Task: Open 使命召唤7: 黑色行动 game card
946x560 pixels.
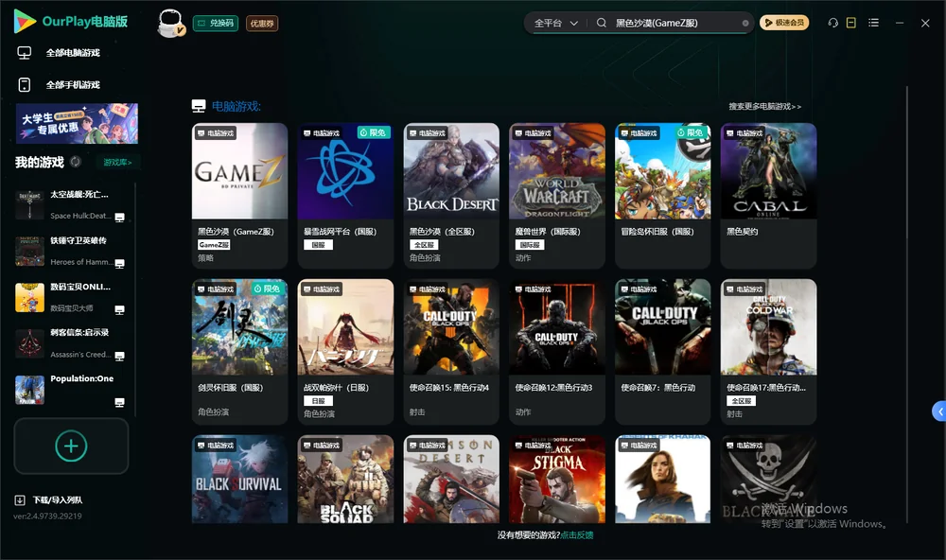Action: pos(663,352)
